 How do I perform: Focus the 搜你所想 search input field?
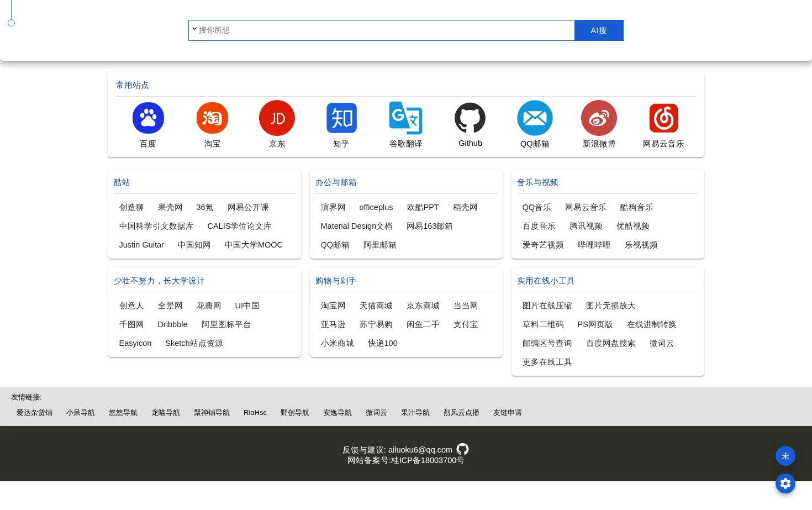(x=386, y=30)
